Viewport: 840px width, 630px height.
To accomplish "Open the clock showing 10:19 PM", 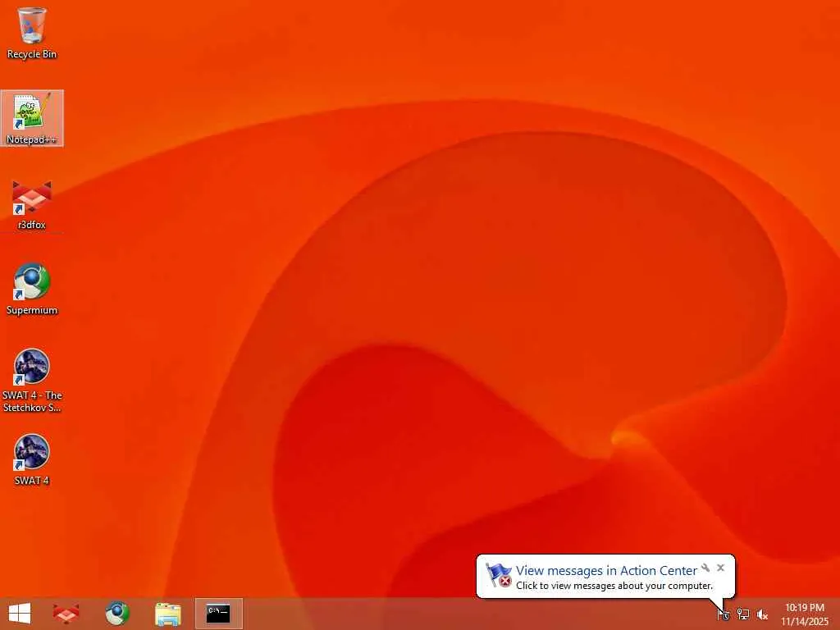I will click(805, 614).
